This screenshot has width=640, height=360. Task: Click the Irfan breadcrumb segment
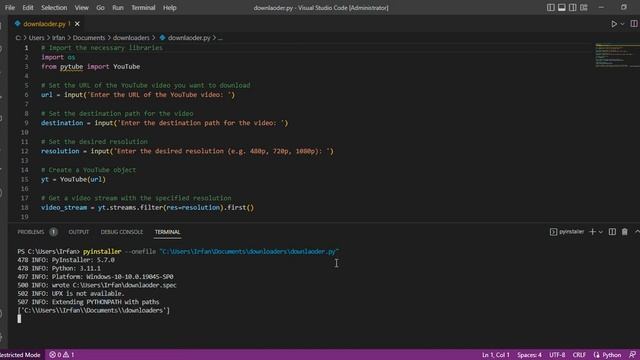coord(58,38)
